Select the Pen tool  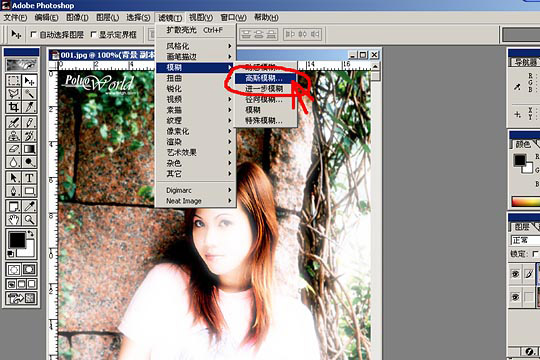point(14,191)
